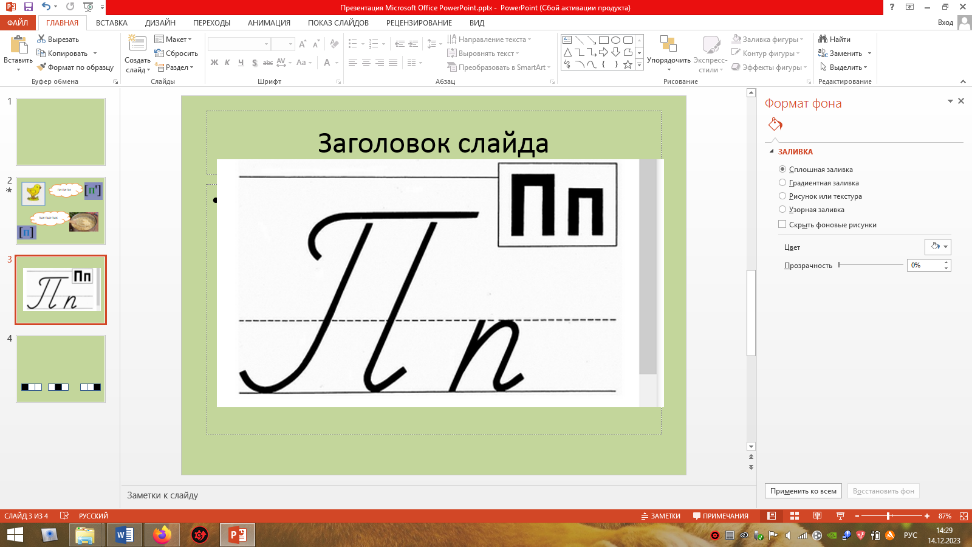
Task: Click Format Painter (Формат по образцу)
Action: pyautogui.click(x=74, y=67)
